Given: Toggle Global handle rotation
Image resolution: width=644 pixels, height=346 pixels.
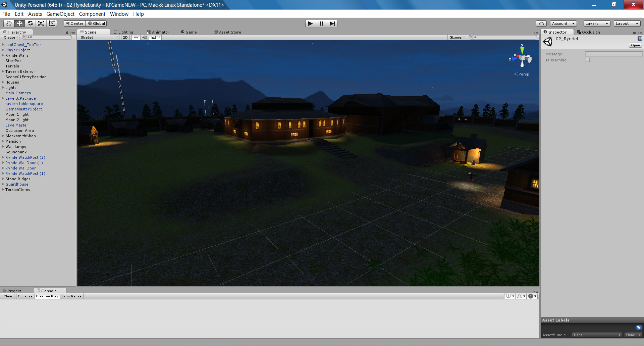Looking at the screenshot, I should click(x=96, y=23).
